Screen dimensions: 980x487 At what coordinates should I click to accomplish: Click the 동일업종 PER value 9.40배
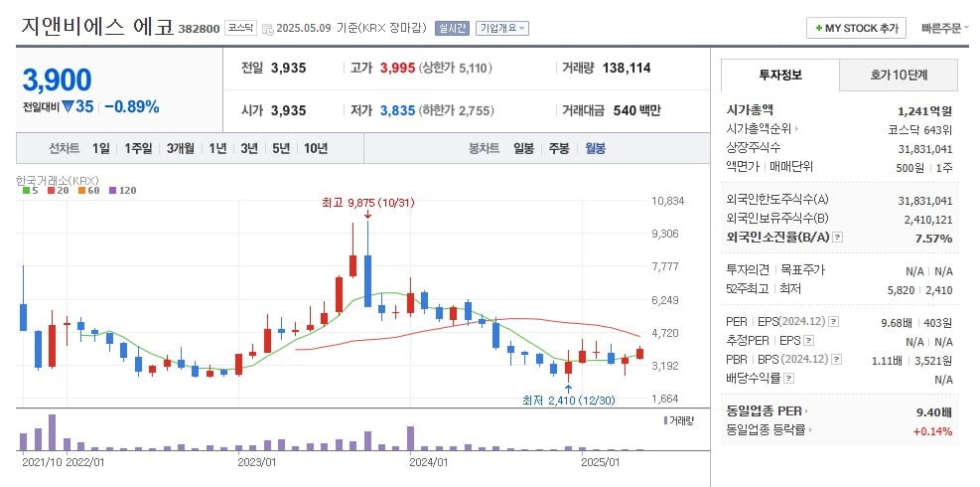click(x=933, y=412)
